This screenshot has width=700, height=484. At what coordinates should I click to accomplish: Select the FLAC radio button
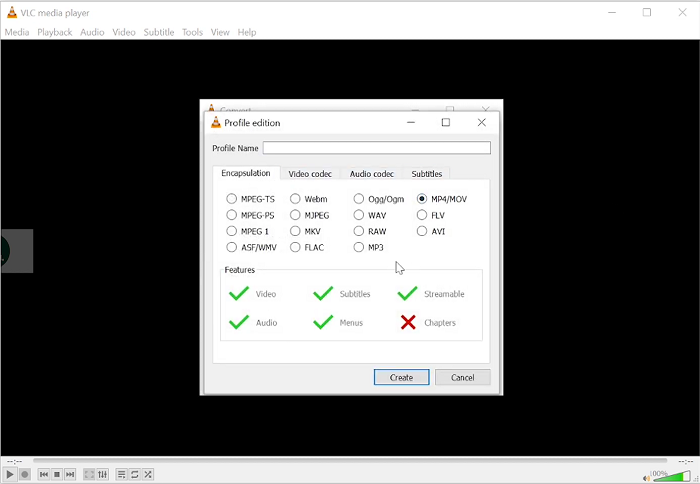click(x=295, y=247)
